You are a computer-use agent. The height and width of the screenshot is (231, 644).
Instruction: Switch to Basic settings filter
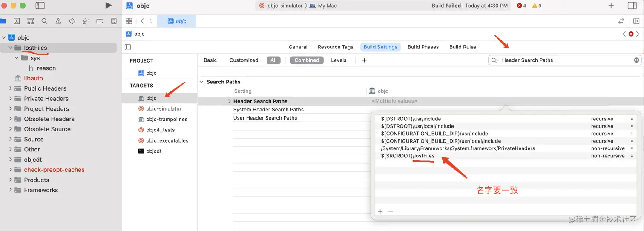[x=210, y=60]
